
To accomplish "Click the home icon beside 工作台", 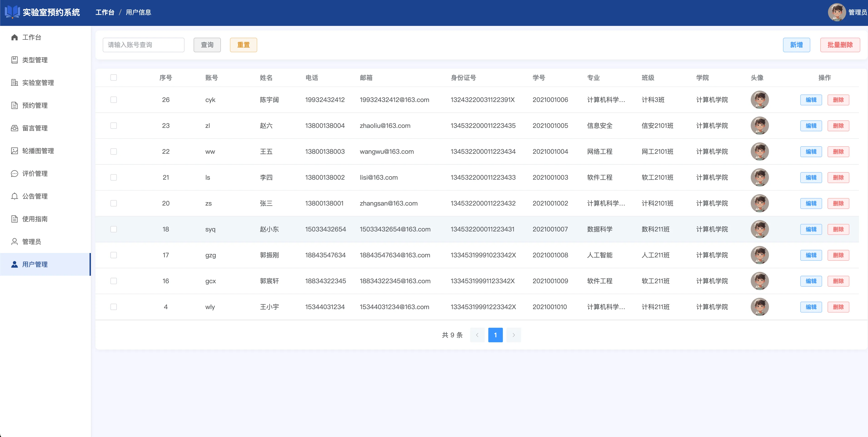I will (14, 37).
